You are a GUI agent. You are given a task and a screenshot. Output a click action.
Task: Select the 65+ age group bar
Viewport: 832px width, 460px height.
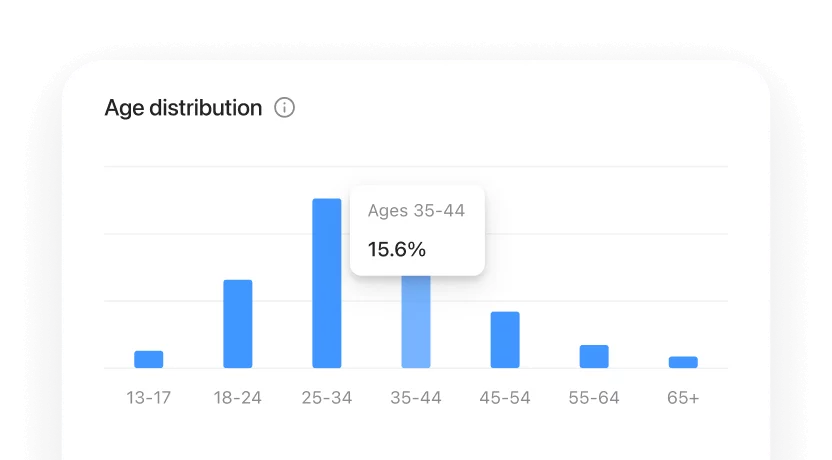[x=683, y=362]
